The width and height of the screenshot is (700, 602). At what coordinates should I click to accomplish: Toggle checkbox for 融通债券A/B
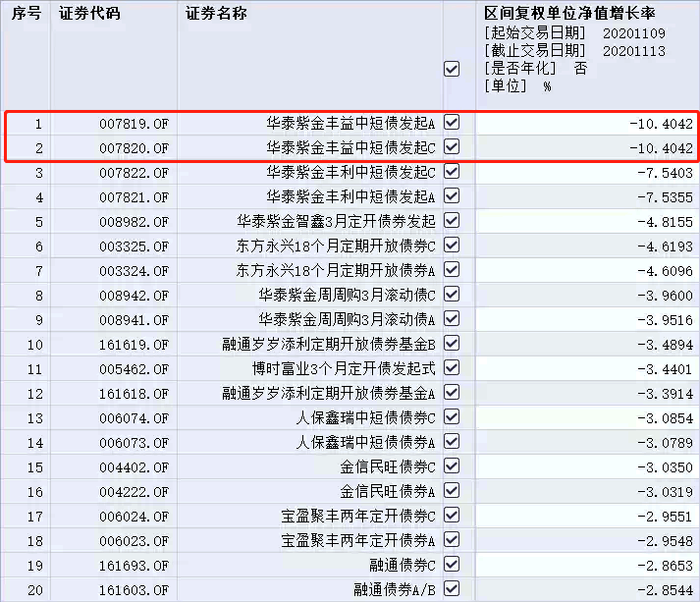[452, 588]
